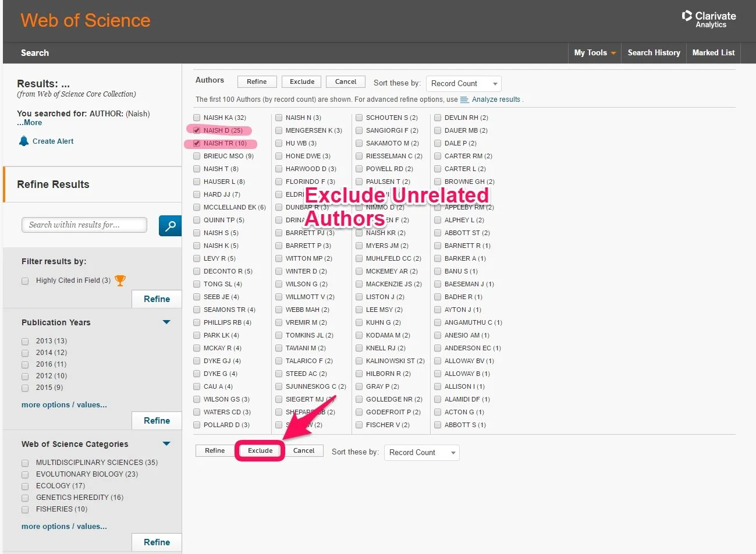Open Search History

click(654, 52)
